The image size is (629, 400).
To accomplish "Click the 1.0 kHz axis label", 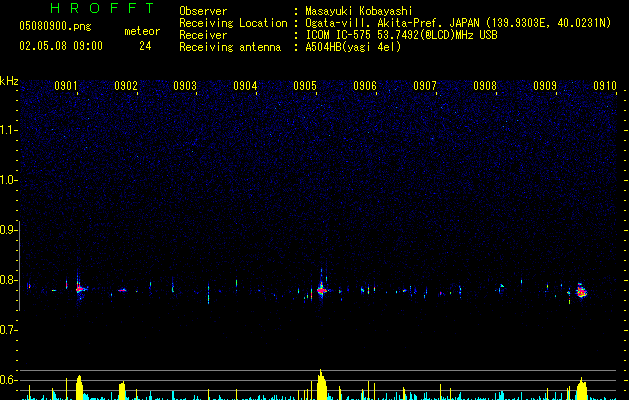I will point(8,180).
